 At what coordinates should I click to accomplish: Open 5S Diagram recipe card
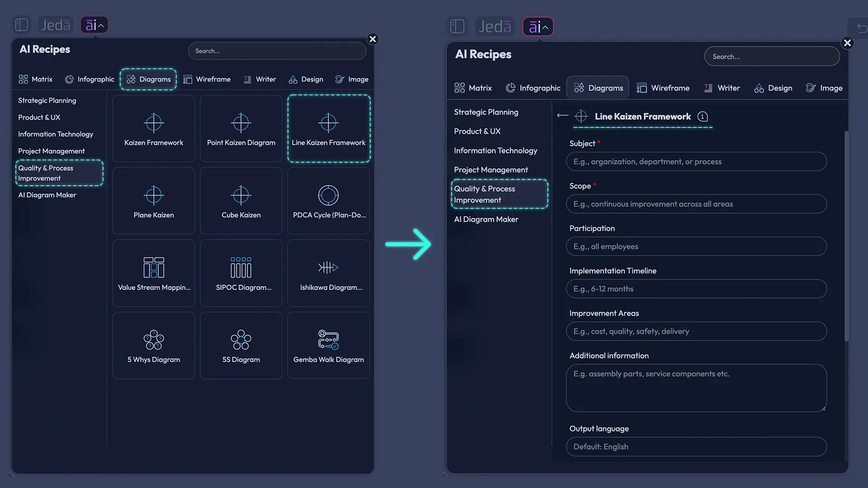241,345
